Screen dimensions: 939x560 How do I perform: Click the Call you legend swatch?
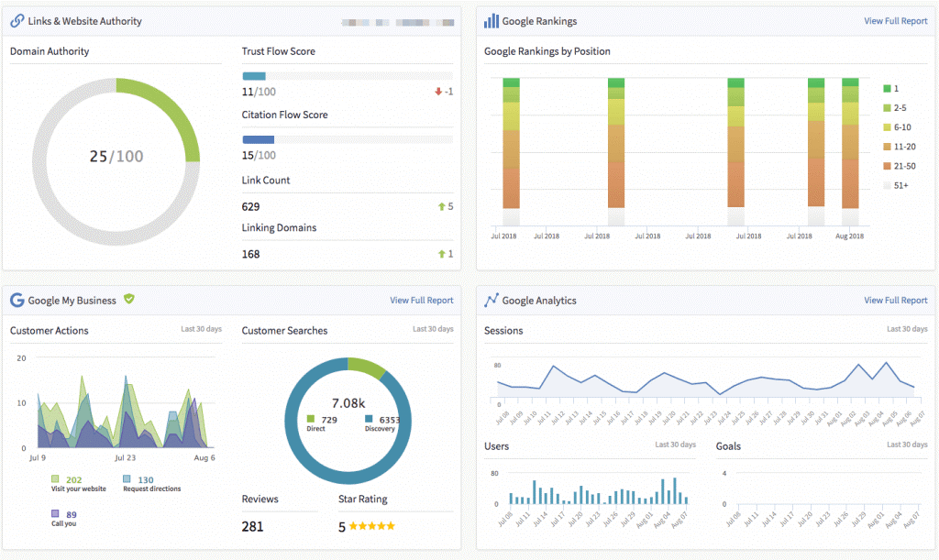pos(55,513)
